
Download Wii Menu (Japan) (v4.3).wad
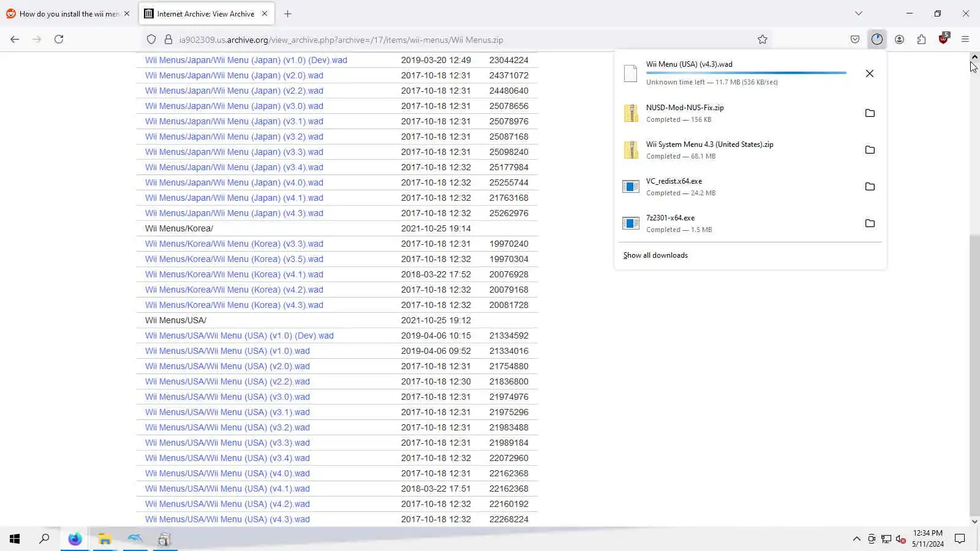coord(234,213)
